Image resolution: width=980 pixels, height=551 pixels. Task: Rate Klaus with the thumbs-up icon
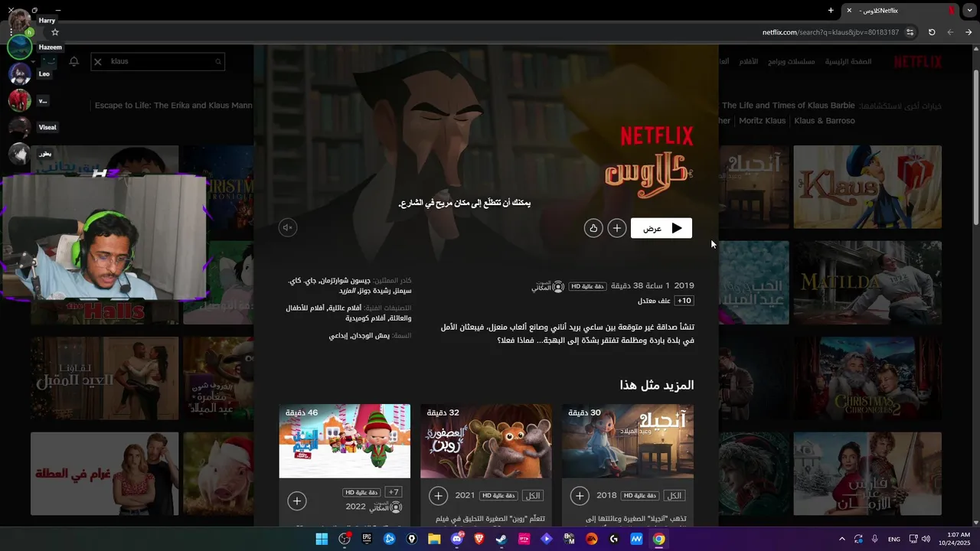(x=593, y=228)
